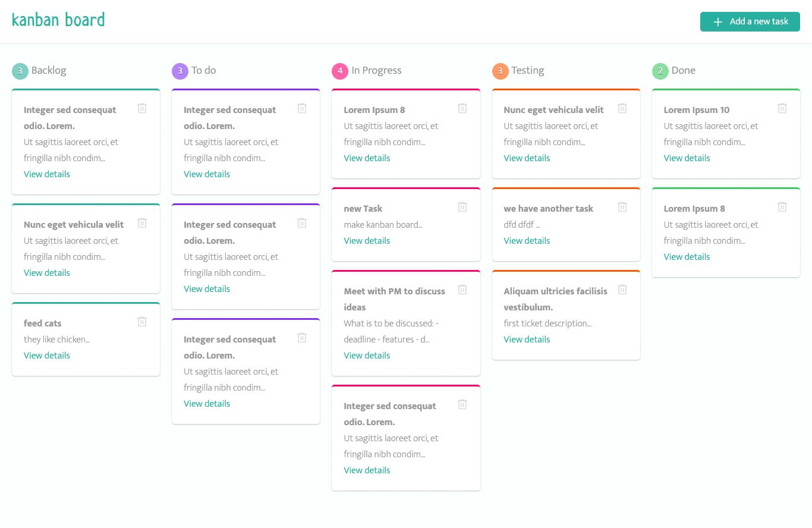This screenshot has height=528, width=812.
Task: Click the 'kanban board' logo title
Action: tap(58, 20)
